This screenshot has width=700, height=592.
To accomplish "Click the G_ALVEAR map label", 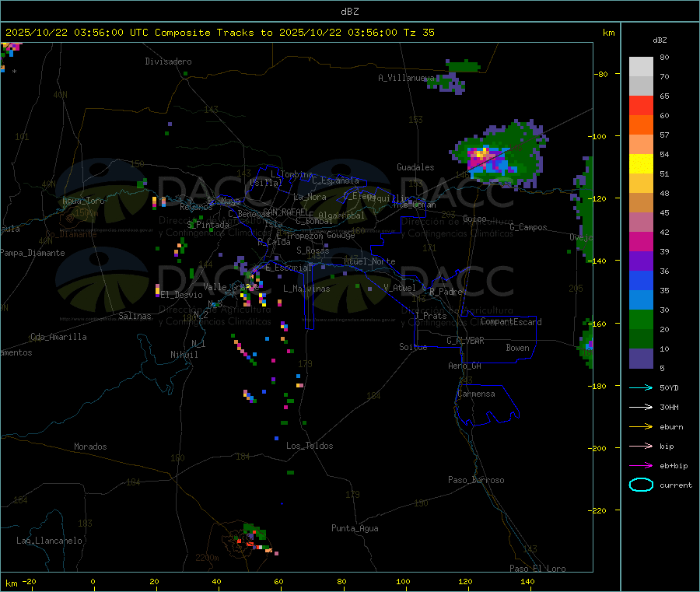I will tap(466, 341).
